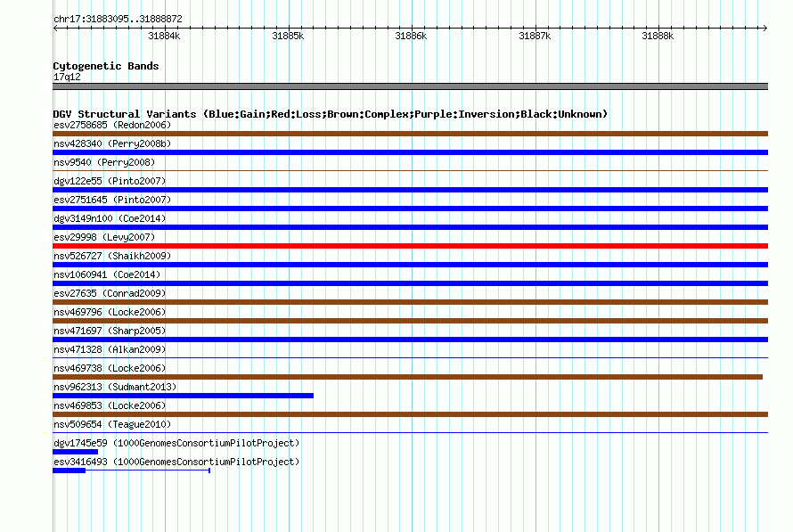Click the 31886k ruler tick label
This screenshot has width=793, height=532.
tap(411, 36)
